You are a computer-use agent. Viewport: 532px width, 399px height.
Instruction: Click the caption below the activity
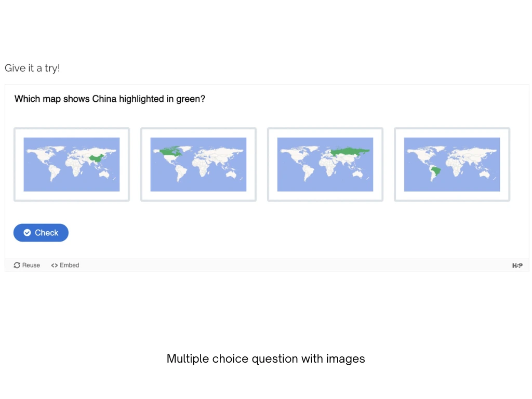pos(265,358)
